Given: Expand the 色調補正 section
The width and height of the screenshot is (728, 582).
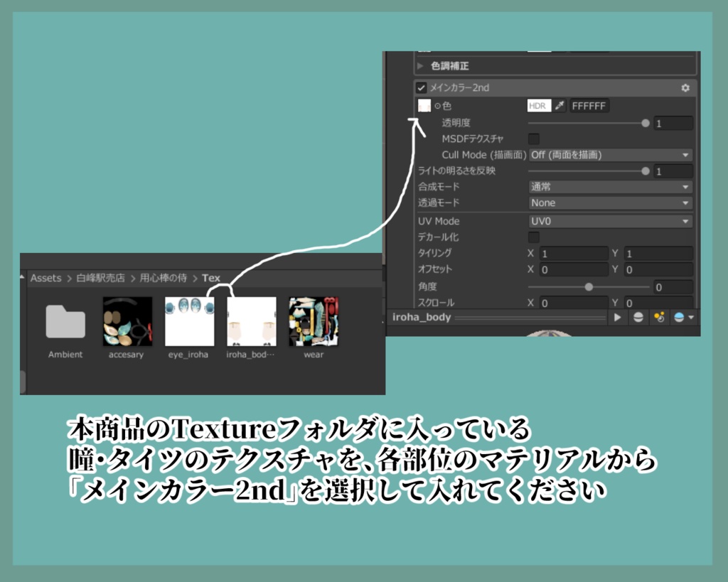Looking at the screenshot, I should coord(419,67).
